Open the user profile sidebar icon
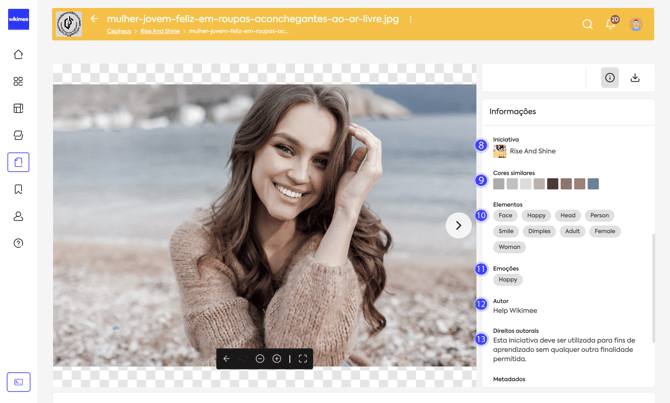Image resolution: width=670 pixels, height=403 pixels. pos(18,216)
